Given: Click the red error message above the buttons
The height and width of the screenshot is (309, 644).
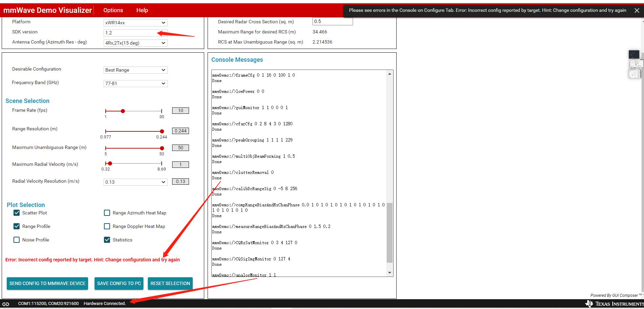Looking at the screenshot, I should 92,260.
